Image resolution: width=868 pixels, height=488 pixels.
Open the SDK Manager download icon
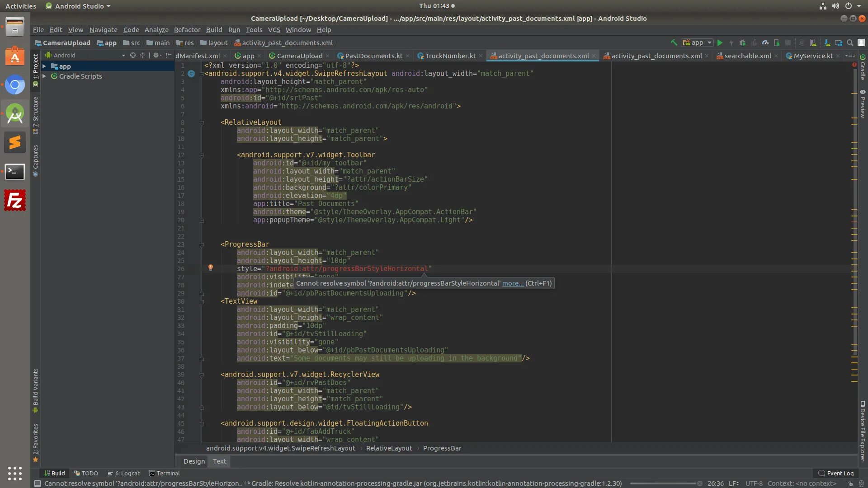click(827, 42)
